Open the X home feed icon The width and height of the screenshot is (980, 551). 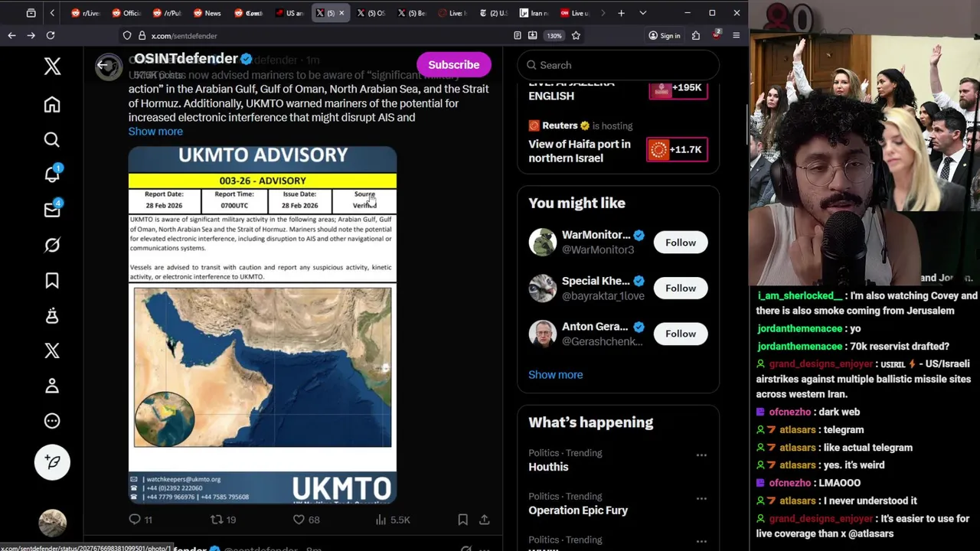tap(52, 105)
